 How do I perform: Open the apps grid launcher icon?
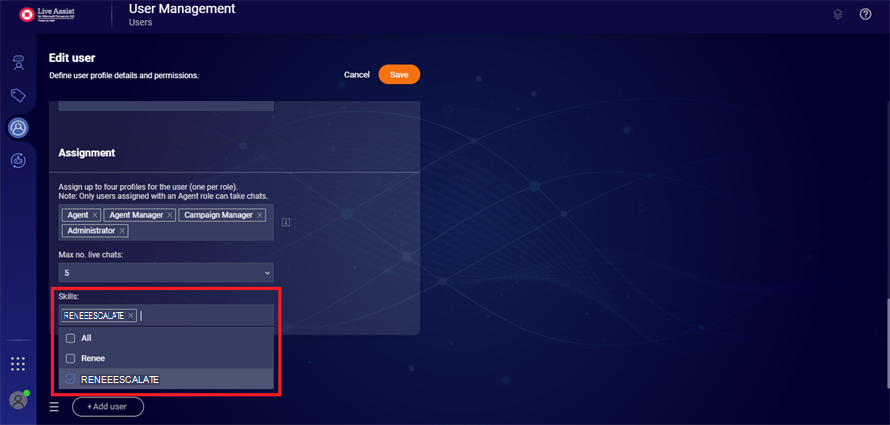(18, 364)
